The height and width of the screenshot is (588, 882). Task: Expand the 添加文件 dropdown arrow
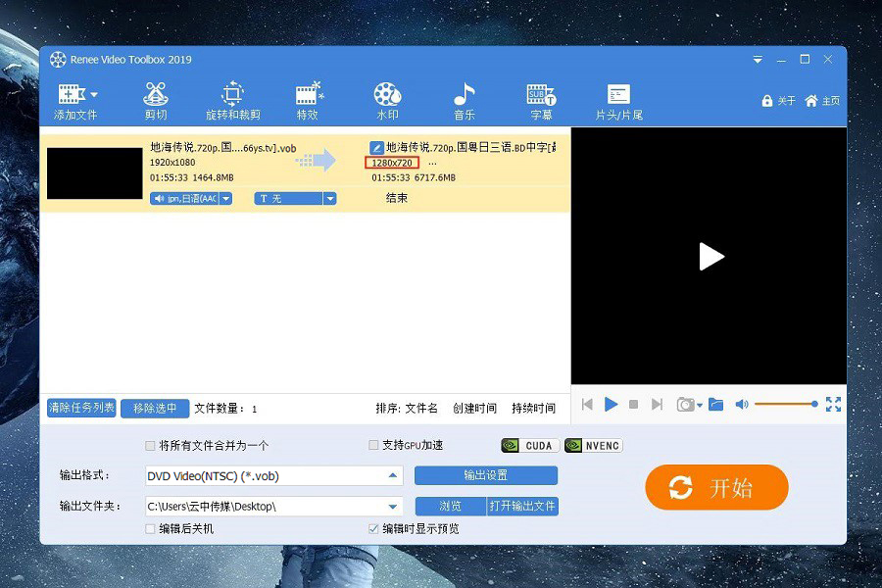[x=94, y=94]
